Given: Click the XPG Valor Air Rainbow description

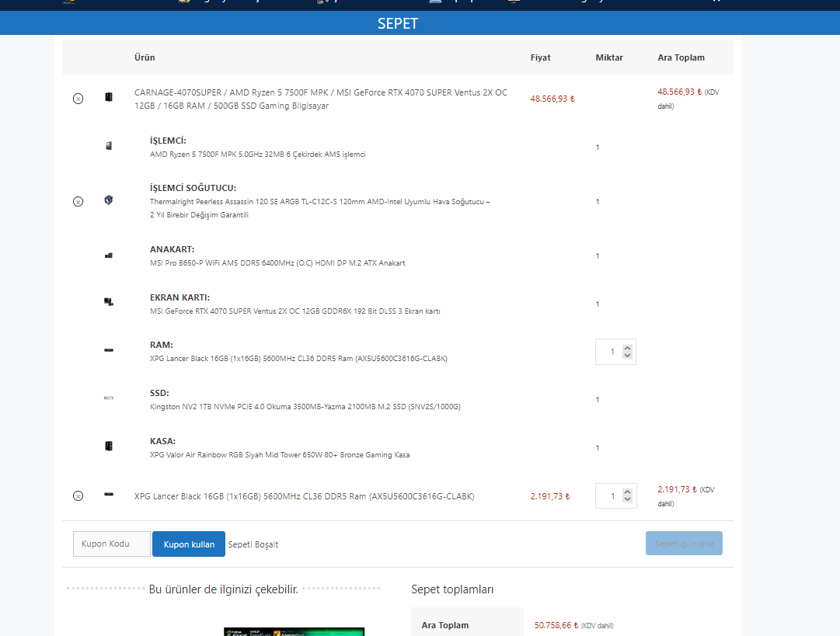Looking at the screenshot, I should click(280, 454).
